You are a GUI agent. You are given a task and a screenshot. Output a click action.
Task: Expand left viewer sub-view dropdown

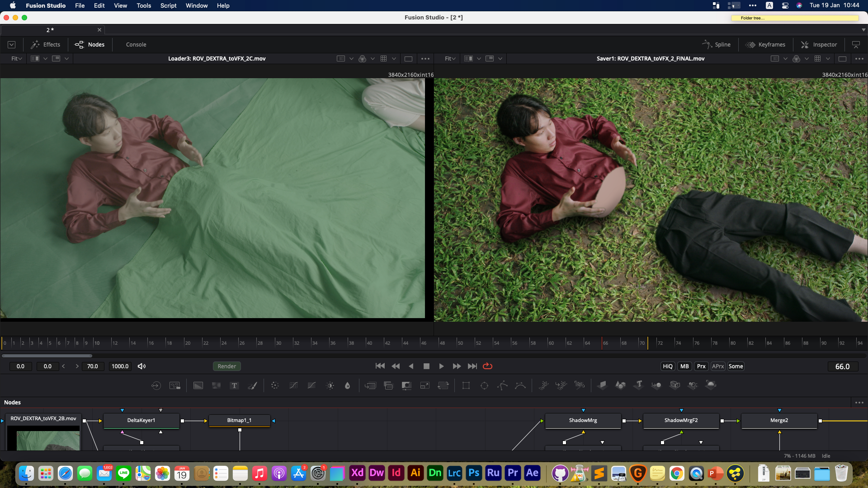66,59
